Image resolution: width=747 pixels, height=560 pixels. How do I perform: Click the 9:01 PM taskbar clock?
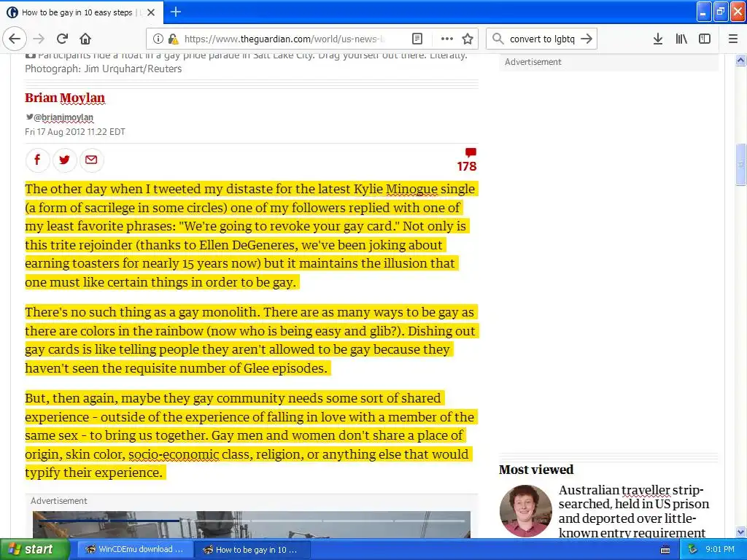point(720,550)
